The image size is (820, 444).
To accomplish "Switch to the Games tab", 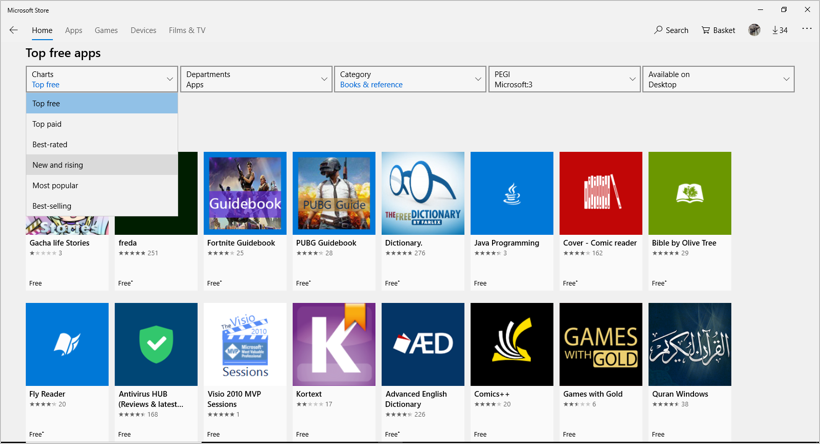I will [x=106, y=30].
